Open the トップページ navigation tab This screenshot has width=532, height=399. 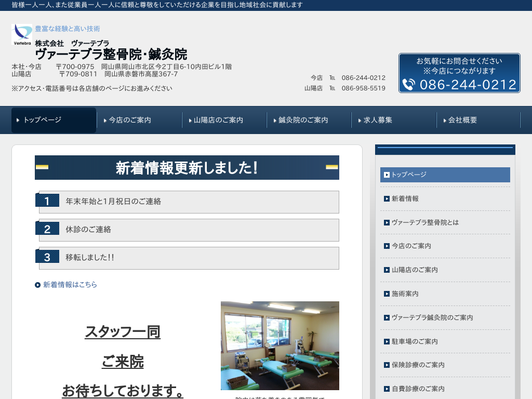click(54, 120)
